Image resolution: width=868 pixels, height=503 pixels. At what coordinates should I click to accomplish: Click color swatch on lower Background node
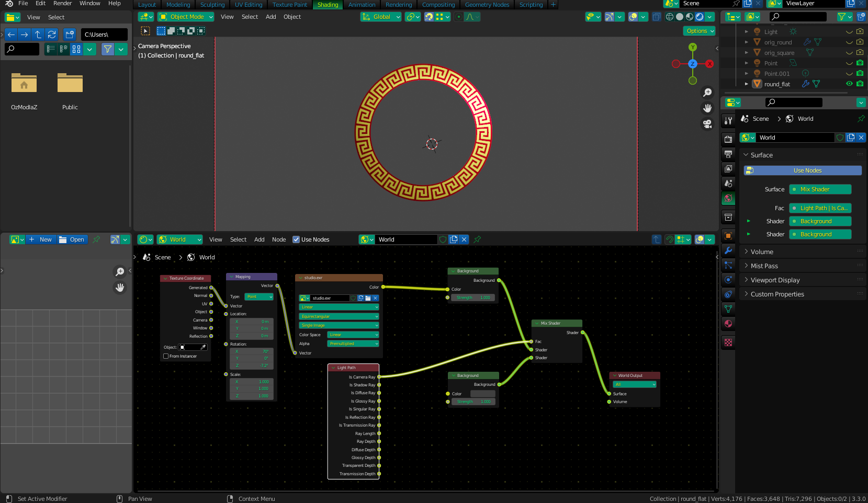(482, 394)
